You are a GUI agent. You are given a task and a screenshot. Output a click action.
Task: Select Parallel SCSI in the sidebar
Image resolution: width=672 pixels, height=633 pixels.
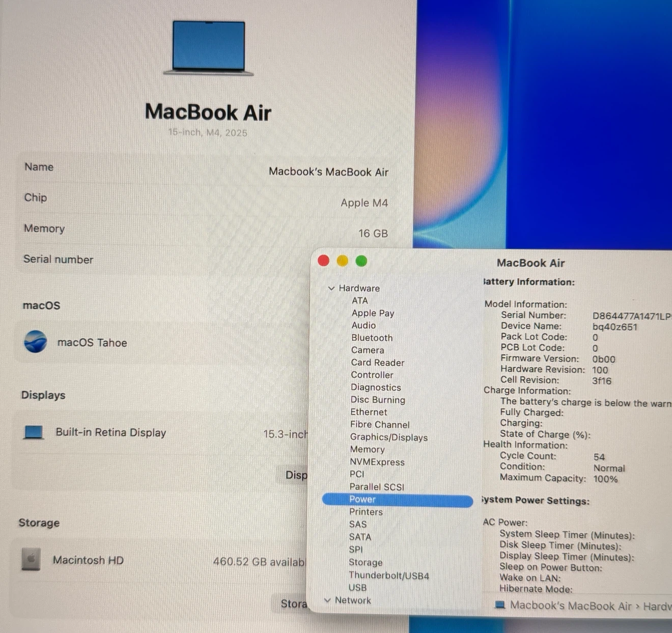[x=377, y=487]
